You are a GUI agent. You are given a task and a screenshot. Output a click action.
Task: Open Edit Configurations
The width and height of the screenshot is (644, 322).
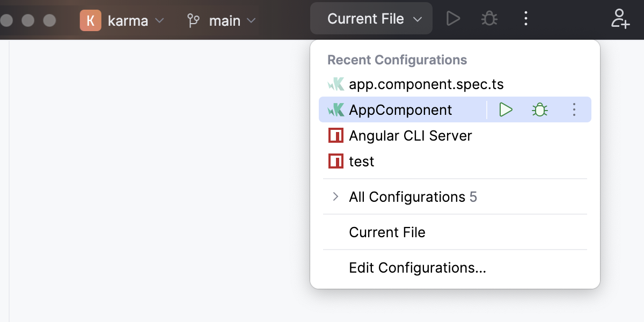tap(416, 267)
